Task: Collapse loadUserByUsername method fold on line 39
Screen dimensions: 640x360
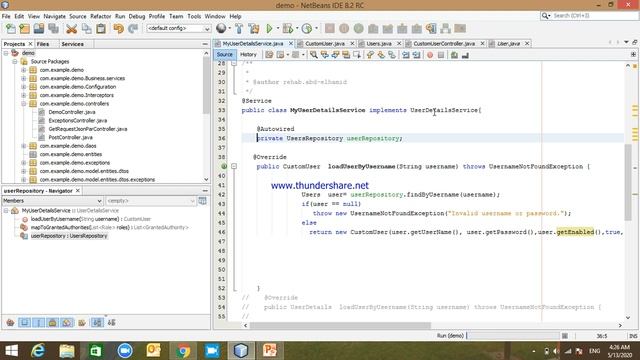Action: click(x=234, y=166)
